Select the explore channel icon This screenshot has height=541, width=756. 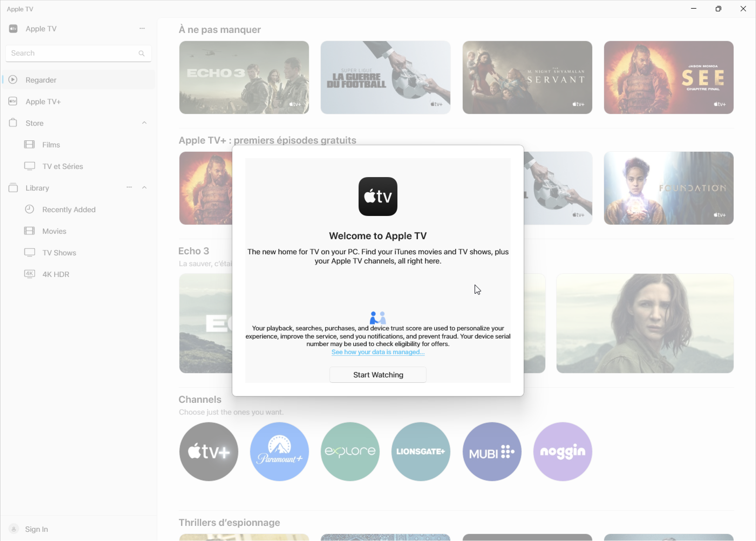(x=350, y=452)
